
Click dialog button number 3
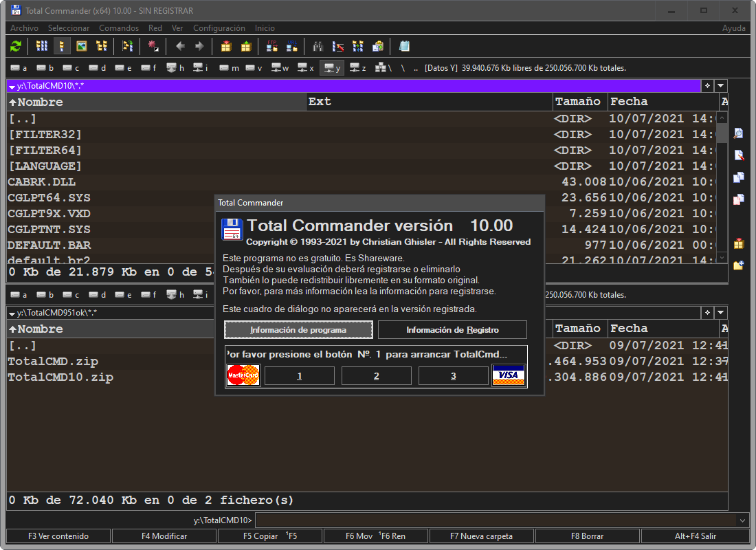click(453, 376)
